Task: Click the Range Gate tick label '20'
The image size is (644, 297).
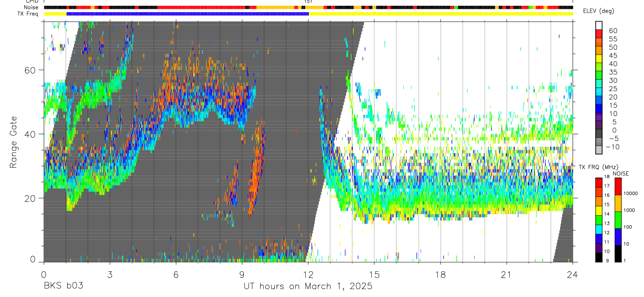Action: 30,198
